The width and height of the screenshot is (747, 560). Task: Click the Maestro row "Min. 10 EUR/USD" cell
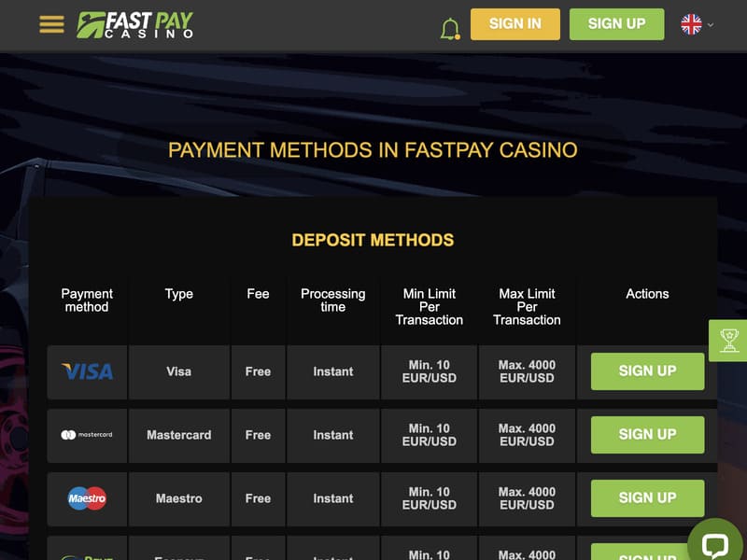click(x=430, y=498)
